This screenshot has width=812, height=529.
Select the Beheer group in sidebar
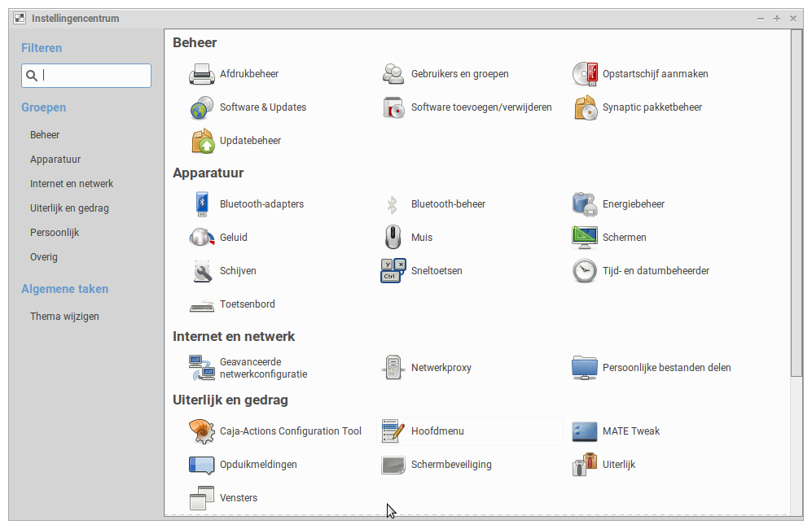point(45,135)
